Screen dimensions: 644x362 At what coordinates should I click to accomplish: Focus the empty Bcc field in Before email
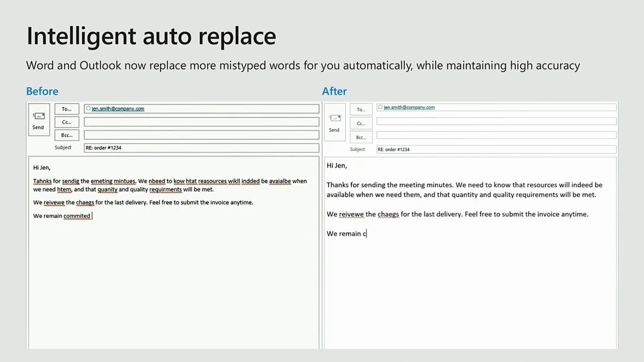pos(201,135)
